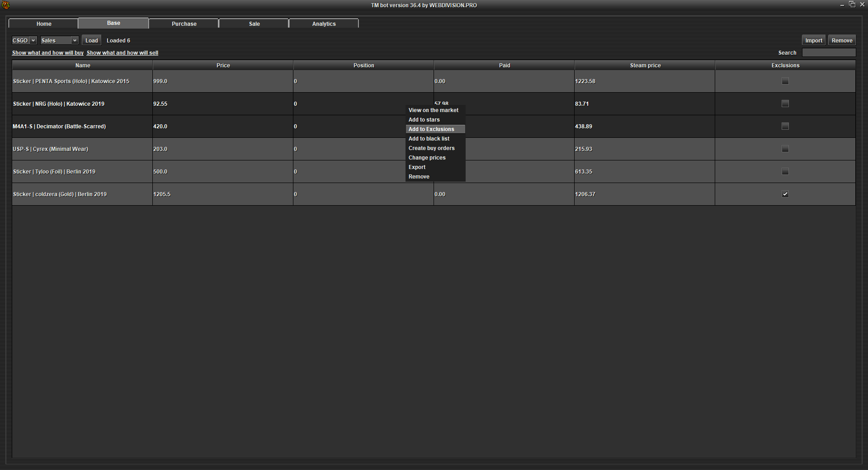Select Add to Exclusions menu entry
Image resolution: width=868 pixels, height=470 pixels.
click(x=431, y=129)
